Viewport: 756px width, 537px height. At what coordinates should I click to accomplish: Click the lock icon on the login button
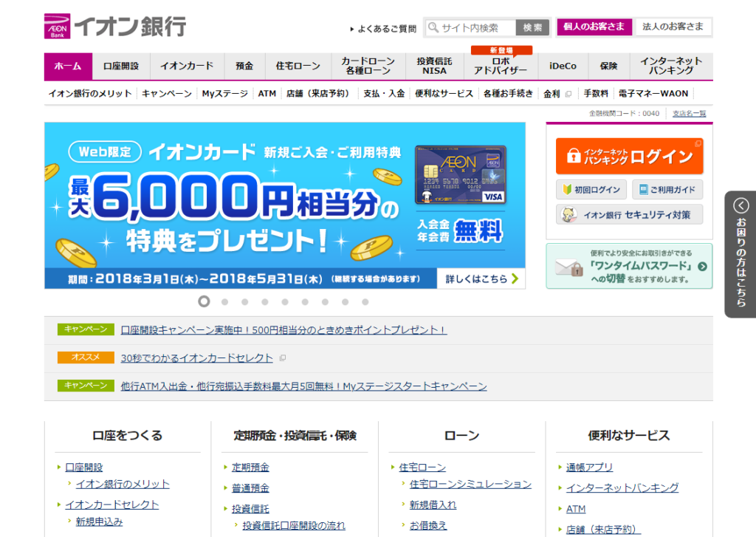(573, 156)
